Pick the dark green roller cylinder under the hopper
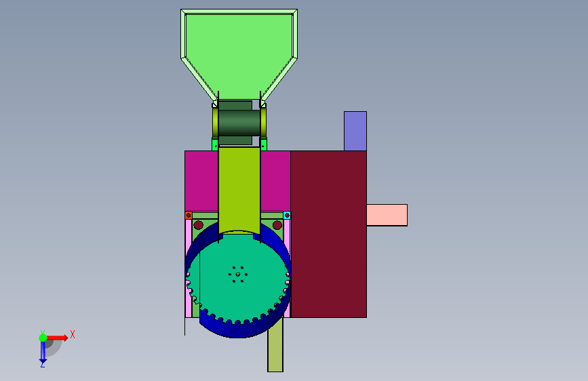Screen dimensions: 588x381 (239, 123)
